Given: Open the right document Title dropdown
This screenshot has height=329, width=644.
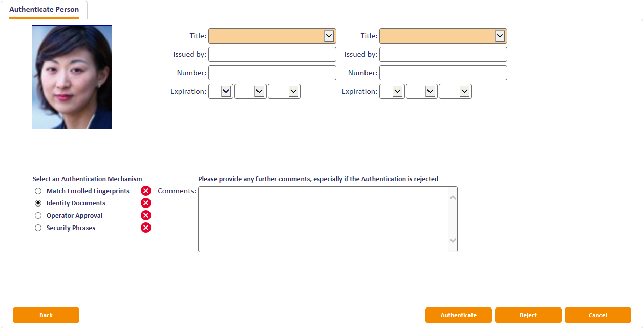Looking at the screenshot, I should click(x=443, y=36).
